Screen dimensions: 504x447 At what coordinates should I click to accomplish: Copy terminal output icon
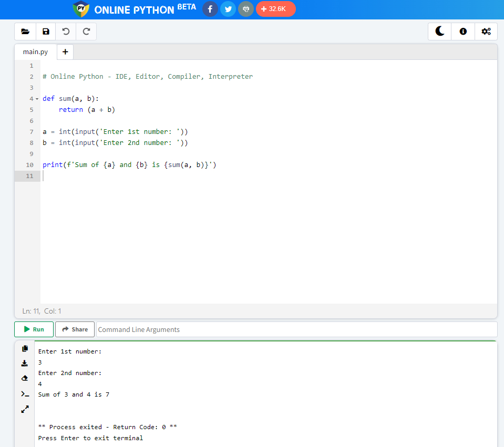pyautogui.click(x=25, y=349)
